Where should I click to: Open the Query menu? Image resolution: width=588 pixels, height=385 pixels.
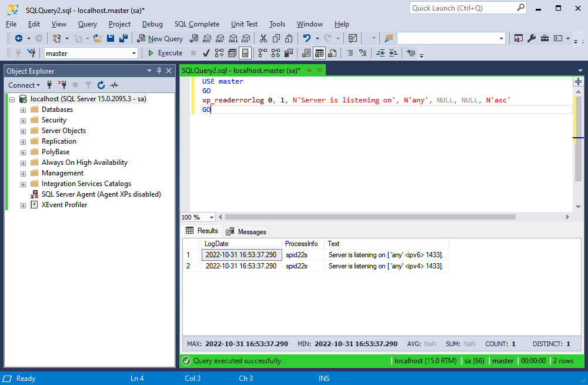coord(88,24)
